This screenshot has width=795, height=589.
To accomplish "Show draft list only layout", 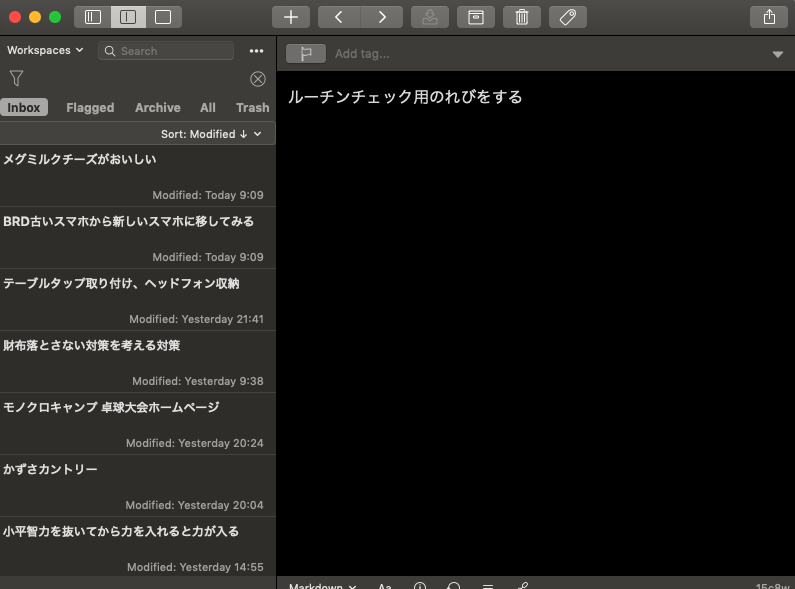I will click(x=93, y=17).
